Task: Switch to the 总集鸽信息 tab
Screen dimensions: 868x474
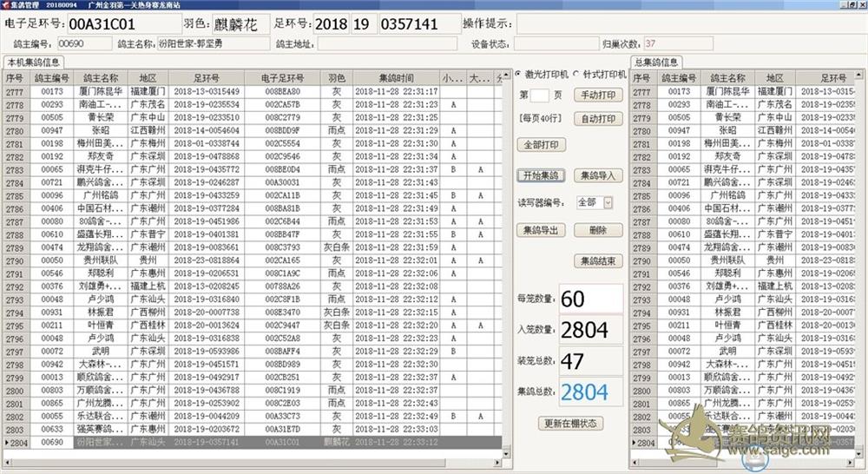Action: point(655,63)
